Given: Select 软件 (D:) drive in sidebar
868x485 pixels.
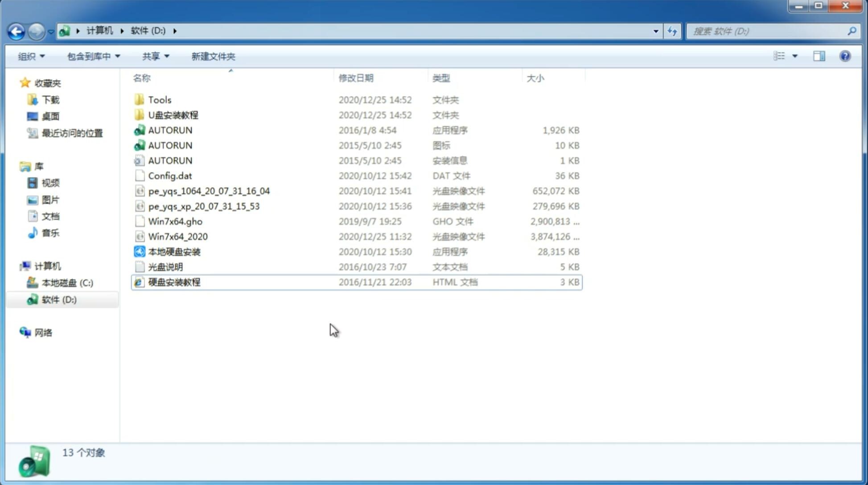Looking at the screenshot, I should click(59, 300).
